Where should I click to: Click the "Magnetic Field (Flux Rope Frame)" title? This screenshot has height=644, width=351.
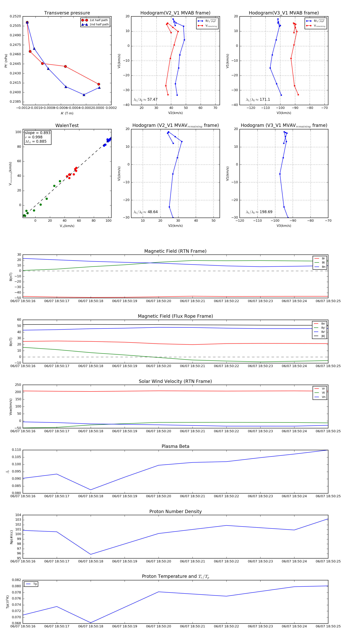point(175,316)
